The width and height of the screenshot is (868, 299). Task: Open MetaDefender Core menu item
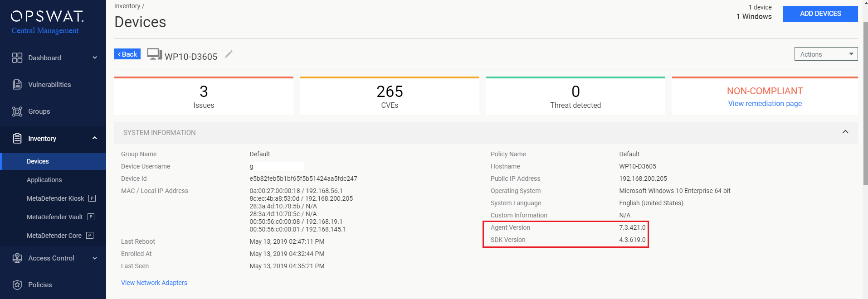(54, 236)
